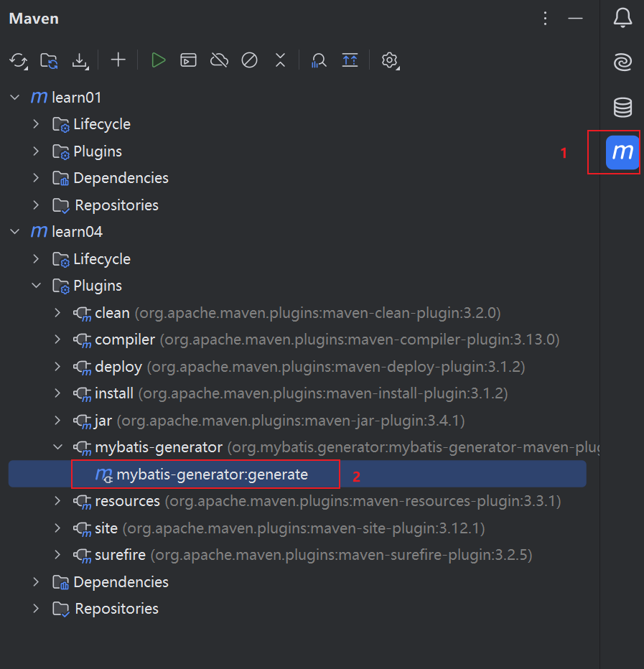Open Maven panel options three-dots menu

coord(545,19)
